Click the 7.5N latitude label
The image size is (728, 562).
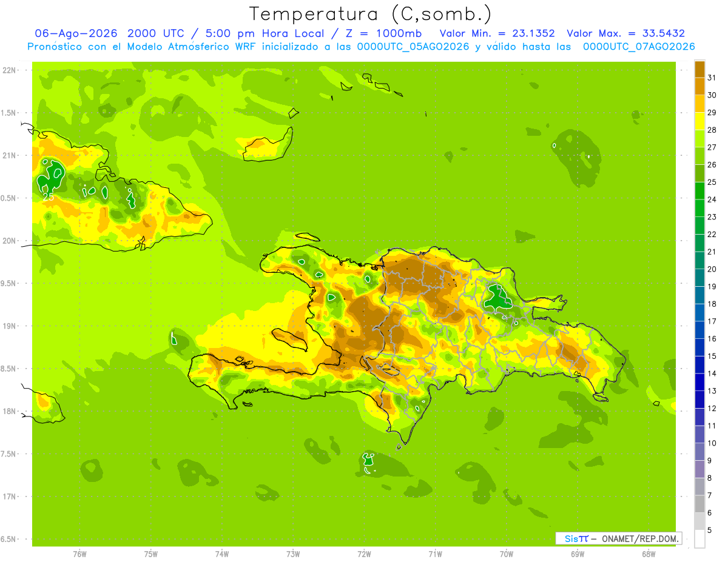(x=8, y=454)
